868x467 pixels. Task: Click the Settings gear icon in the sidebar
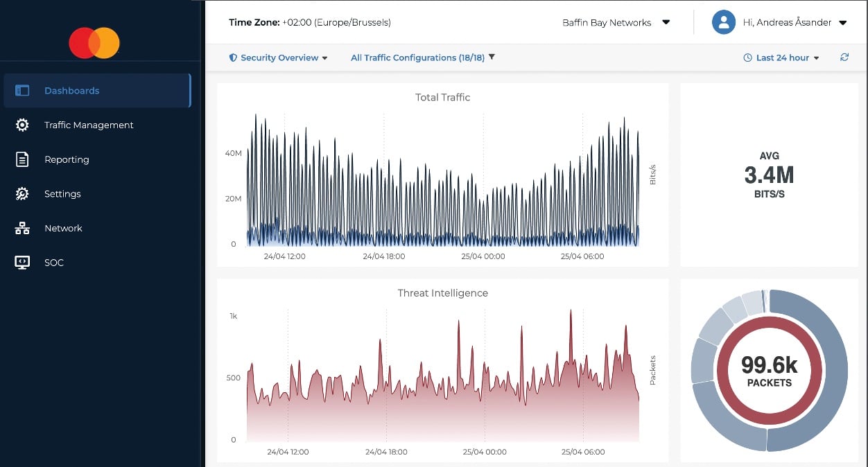pos(22,194)
